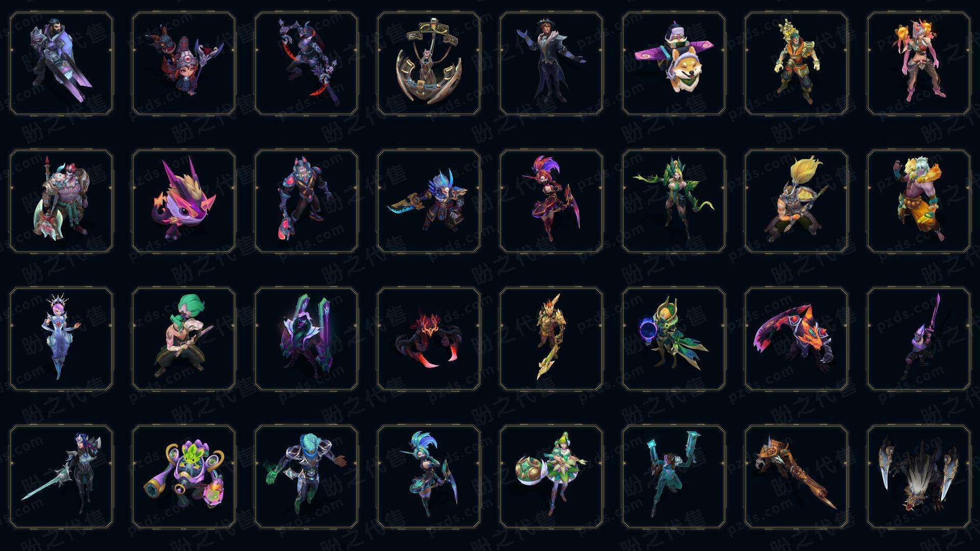Select the gentleman in top hat and coat

tap(551, 64)
